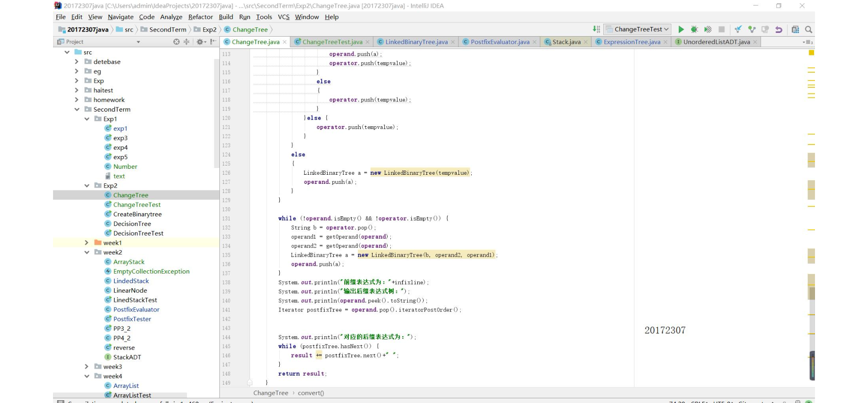868x403 pixels.
Task: Click the yellow inspection status indicator
Action: [811, 53]
